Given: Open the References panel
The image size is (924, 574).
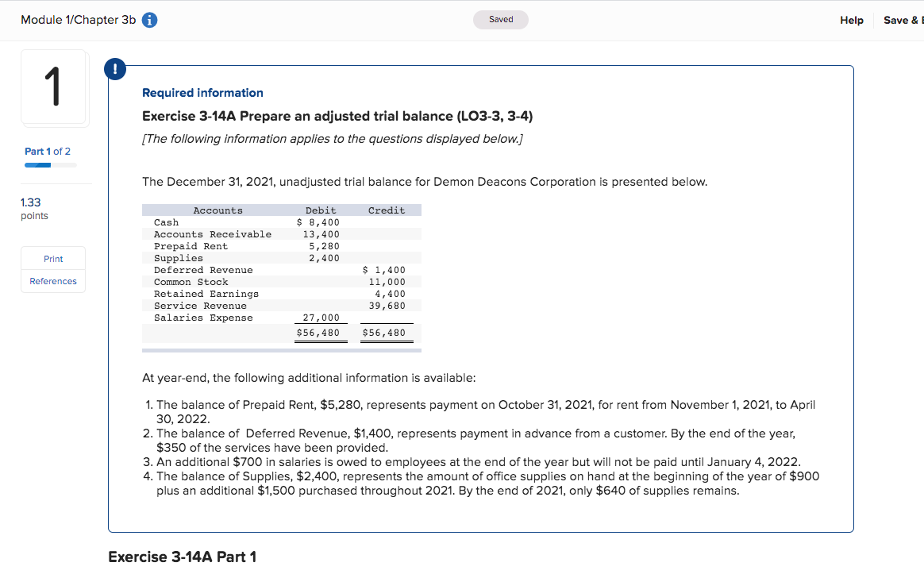Looking at the screenshot, I should tap(52, 281).
